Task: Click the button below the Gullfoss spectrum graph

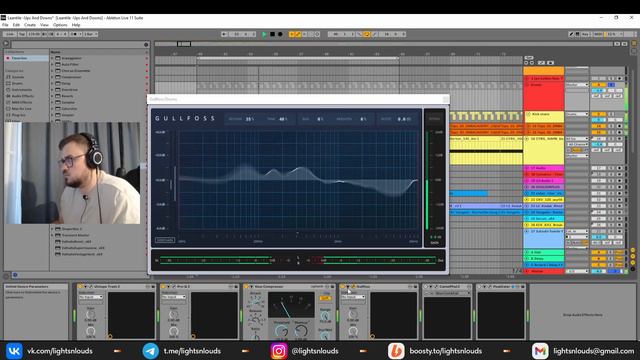Action: tap(165, 240)
